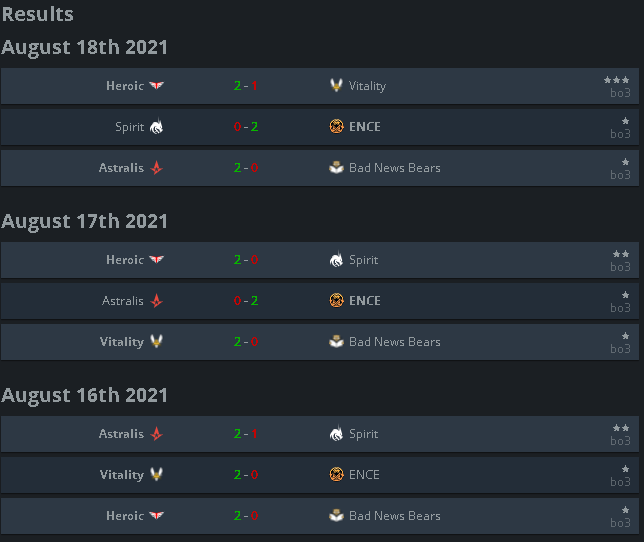Open Heroic 2-1 Vitality match result

246,85
